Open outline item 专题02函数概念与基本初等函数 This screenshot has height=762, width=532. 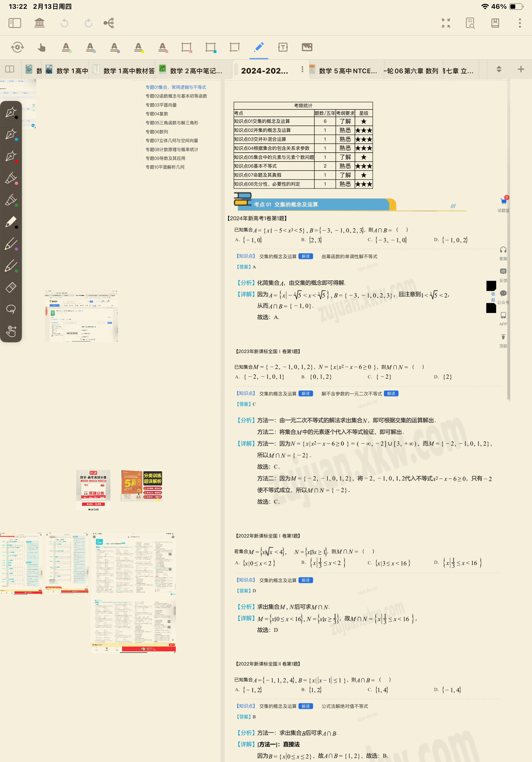coord(176,96)
